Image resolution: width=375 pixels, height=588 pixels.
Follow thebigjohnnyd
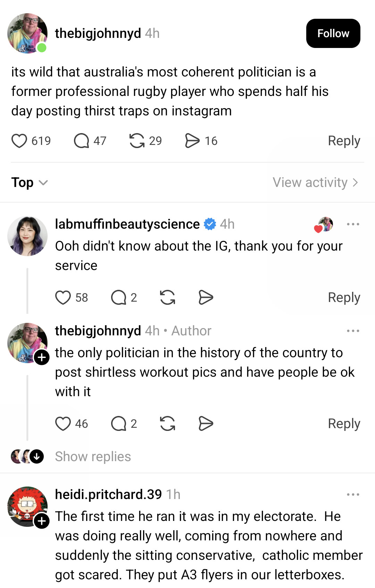click(x=333, y=33)
